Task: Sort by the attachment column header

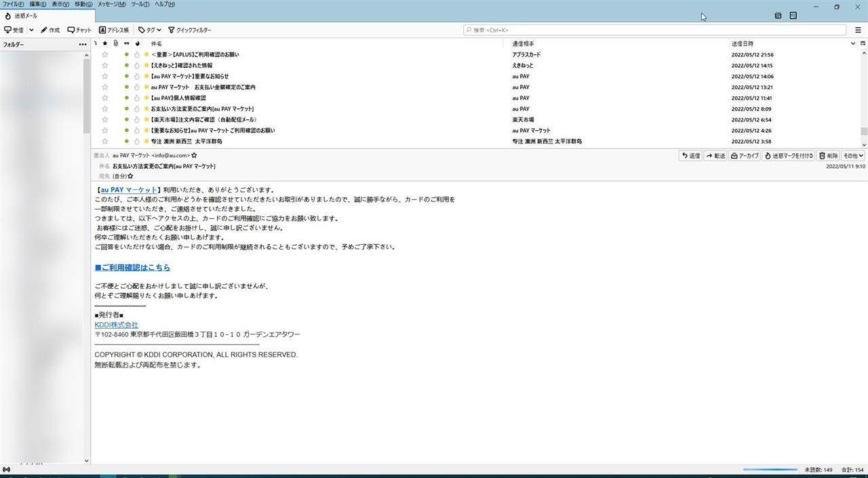Action: pyautogui.click(x=115, y=44)
